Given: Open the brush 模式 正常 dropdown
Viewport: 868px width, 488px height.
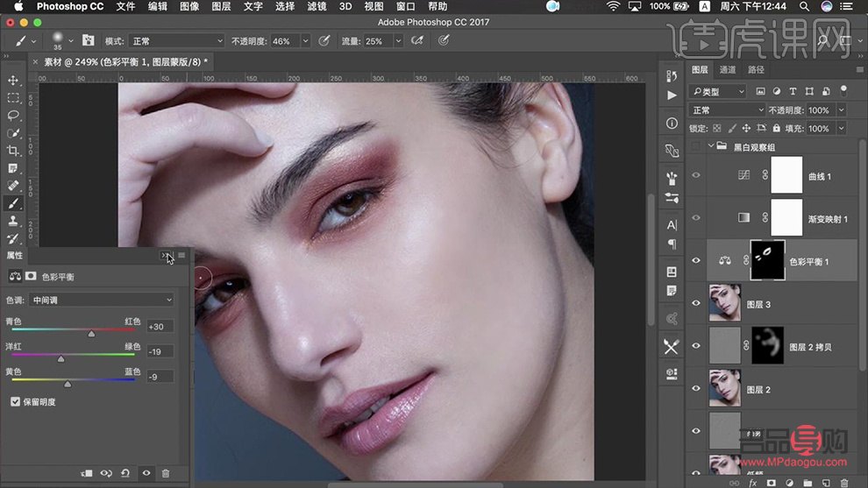Looking at the screenshot, I should click(x=176, y=41).
